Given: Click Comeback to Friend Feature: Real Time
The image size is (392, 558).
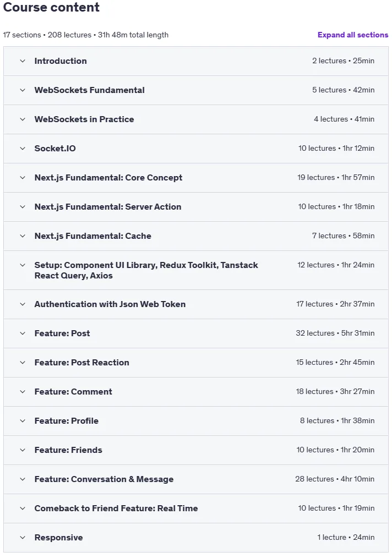Looking at the screenshot, I should (x=116, y=508).
